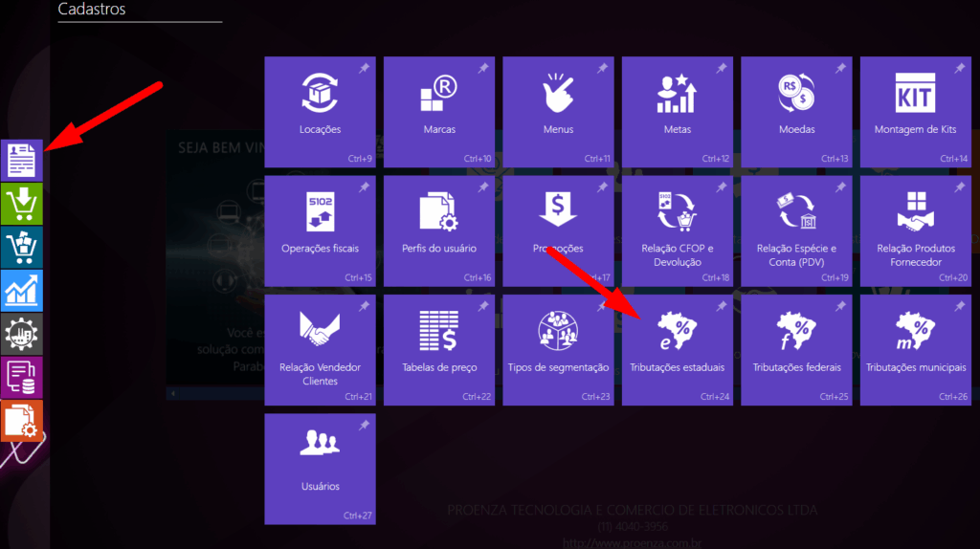Select the Usuários tile
The width and height of the screenshot is (980, 549).
[x=320, y=468]
